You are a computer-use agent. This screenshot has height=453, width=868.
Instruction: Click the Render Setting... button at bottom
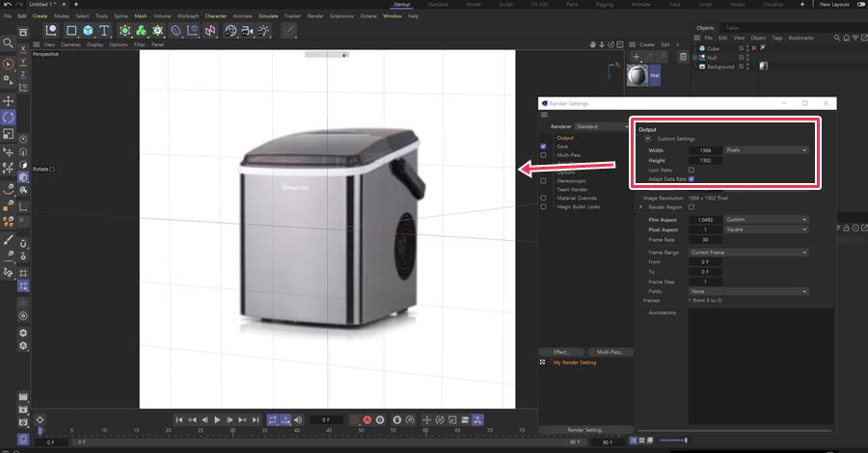point(585,430)
